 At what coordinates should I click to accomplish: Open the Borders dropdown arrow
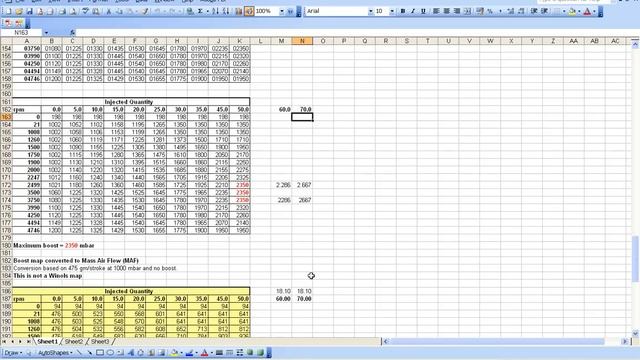[x=564, y=11]
